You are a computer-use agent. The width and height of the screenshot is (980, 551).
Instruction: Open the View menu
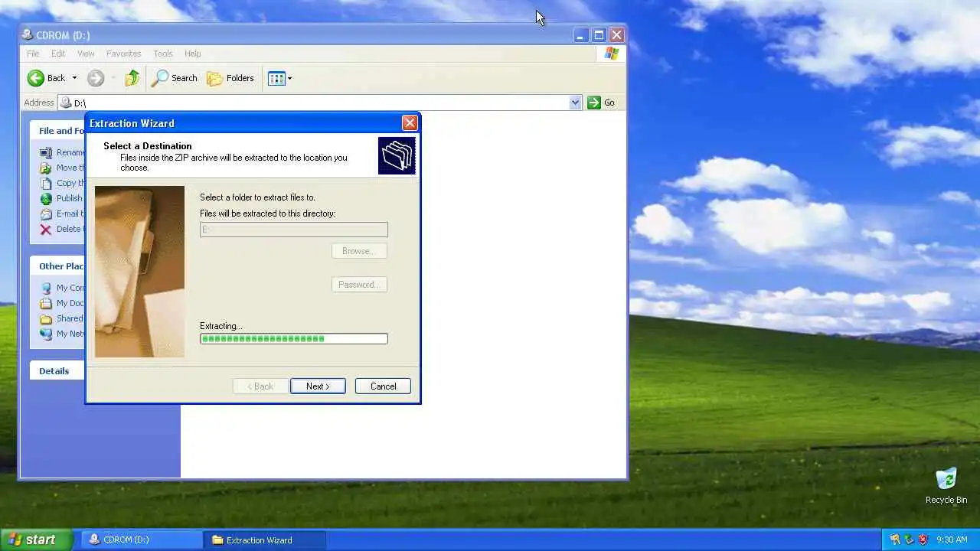point(86,54)
